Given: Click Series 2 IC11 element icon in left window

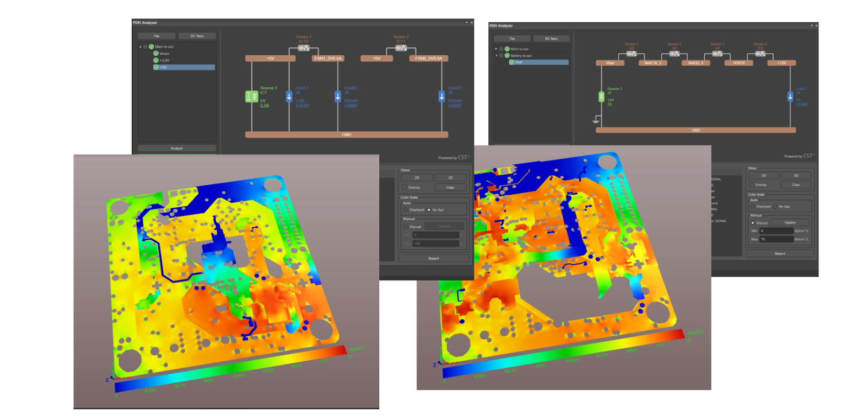Looking at the screenshot, I should pyautogui.click(x=401, y=48).
